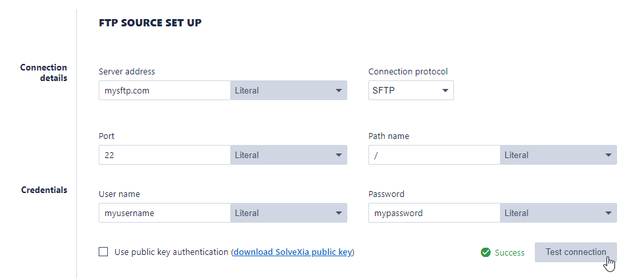Image resolution: width=644 pixels, height=278 pixels.
Task: Expand the Server address Literal dropdown
Action: coord(288,90)
